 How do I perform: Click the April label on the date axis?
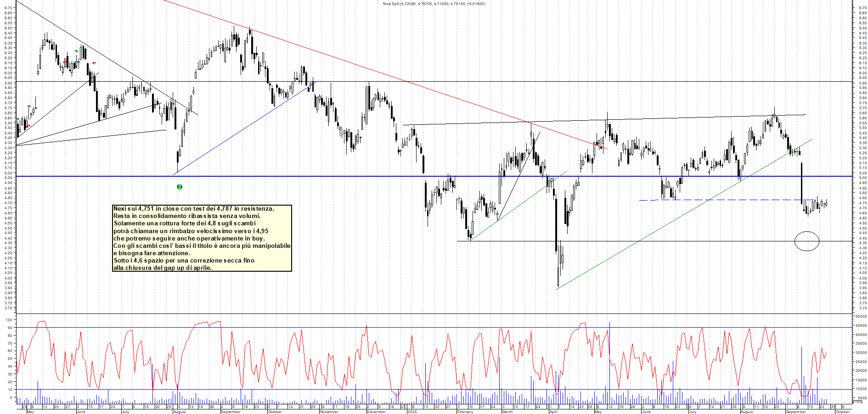click(x=554, y=412)
